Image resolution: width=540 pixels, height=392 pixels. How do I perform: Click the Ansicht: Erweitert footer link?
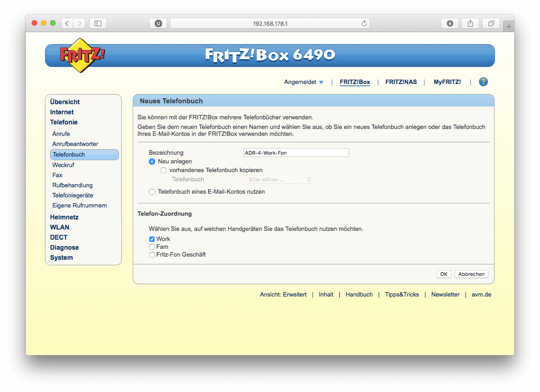tap(283, 295)
